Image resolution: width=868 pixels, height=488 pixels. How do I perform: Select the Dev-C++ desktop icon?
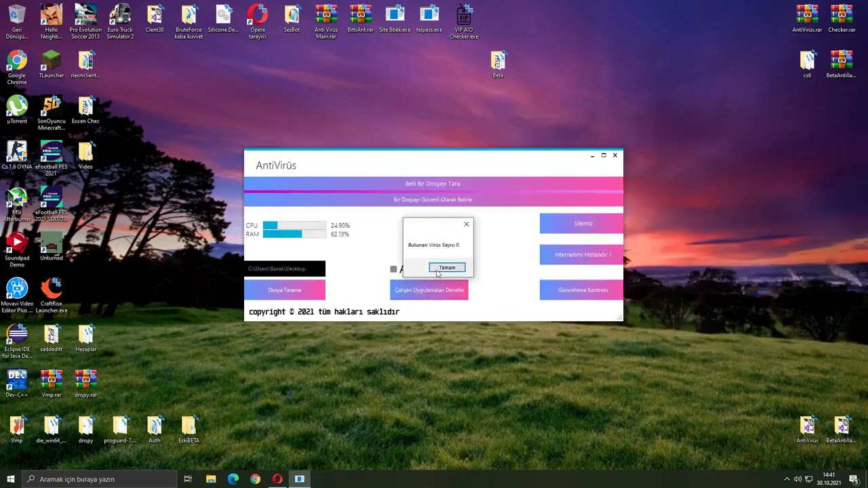tap(17, 384)
